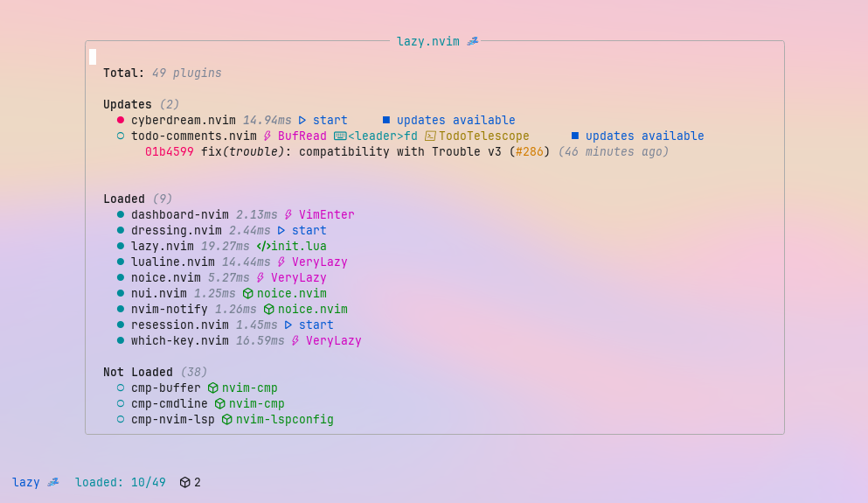Image resolution: width=868 pixels, height=503 pixels.
Task: Click the resession.nvim plugin name
Action: tap(180, 325)
